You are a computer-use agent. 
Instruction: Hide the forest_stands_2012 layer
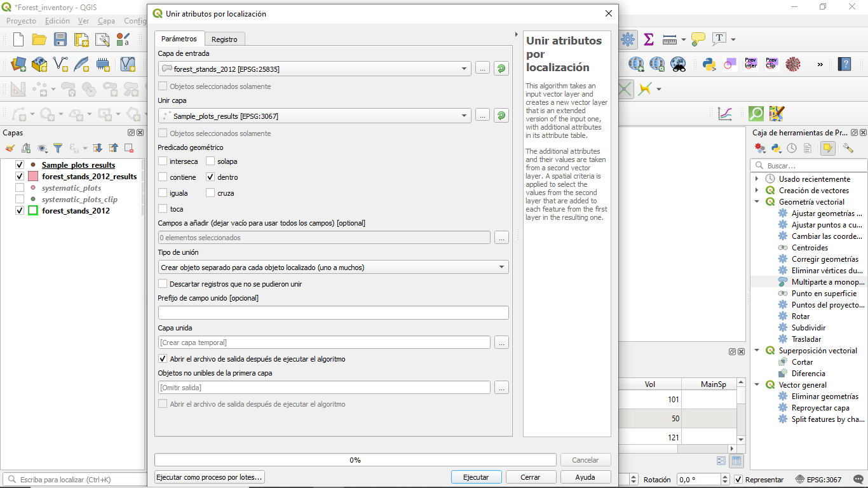click(x=19, y=209)
